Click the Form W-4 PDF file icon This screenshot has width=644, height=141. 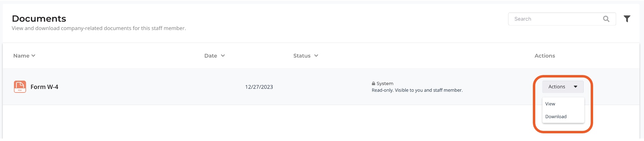20,87
